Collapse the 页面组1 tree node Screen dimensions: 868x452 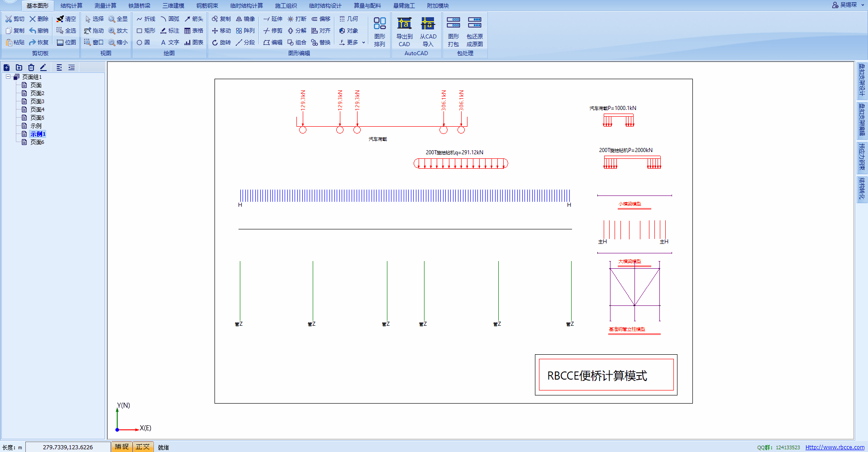coord(8,77)
